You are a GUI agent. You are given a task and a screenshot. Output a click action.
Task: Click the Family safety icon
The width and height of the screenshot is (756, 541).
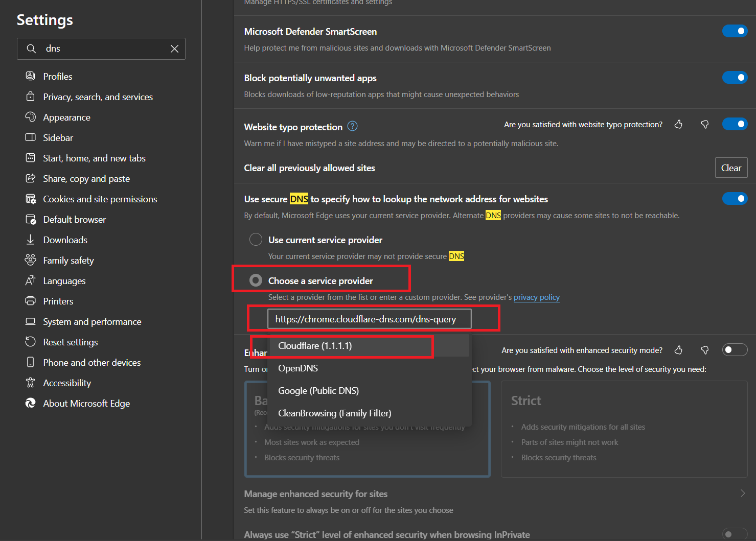point(31,260)
